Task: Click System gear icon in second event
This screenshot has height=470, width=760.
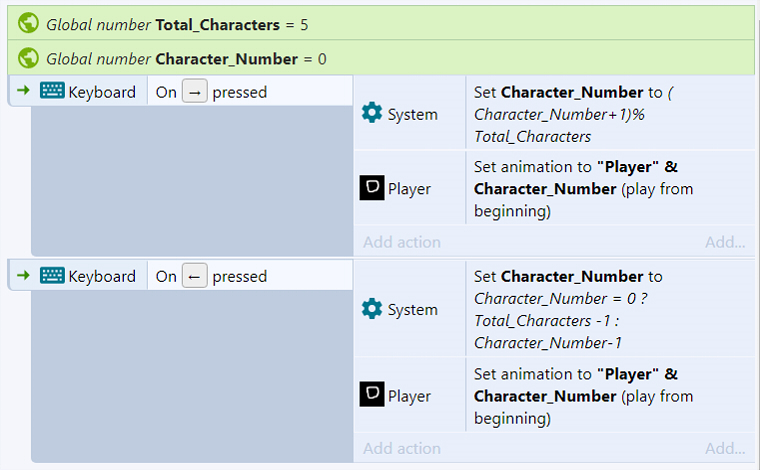Action: (372, 309)
